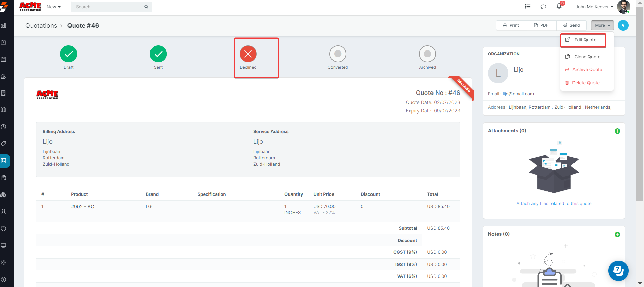Click the notifications bell icon

click(x=559, y=6)
